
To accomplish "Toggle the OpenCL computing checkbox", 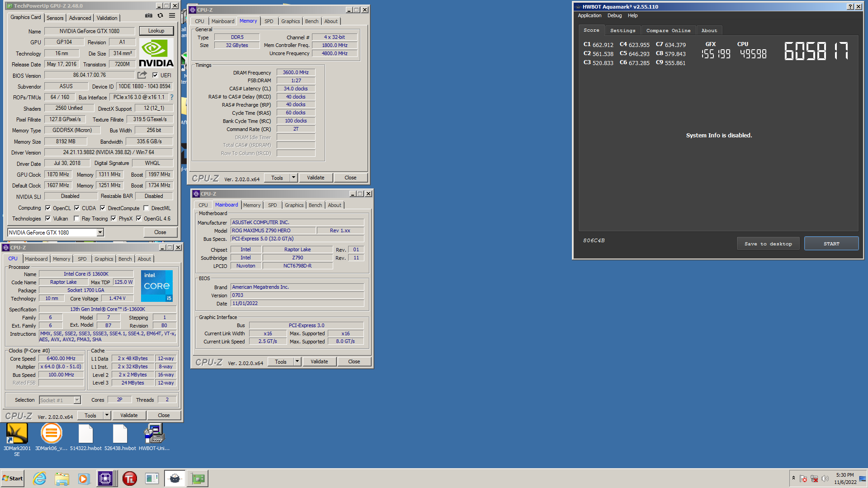I will [x=48, y=208].
